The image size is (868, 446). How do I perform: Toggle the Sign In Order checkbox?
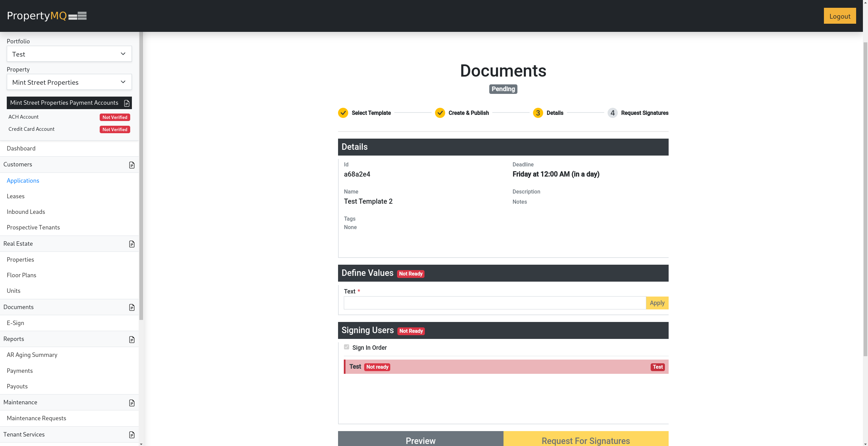click(x=347, y=347)
